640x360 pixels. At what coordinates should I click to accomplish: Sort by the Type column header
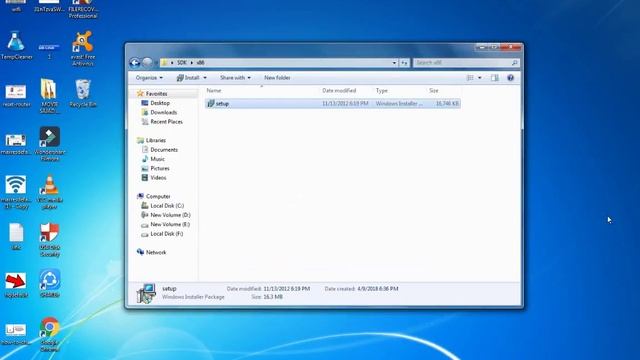pos(382,91)
